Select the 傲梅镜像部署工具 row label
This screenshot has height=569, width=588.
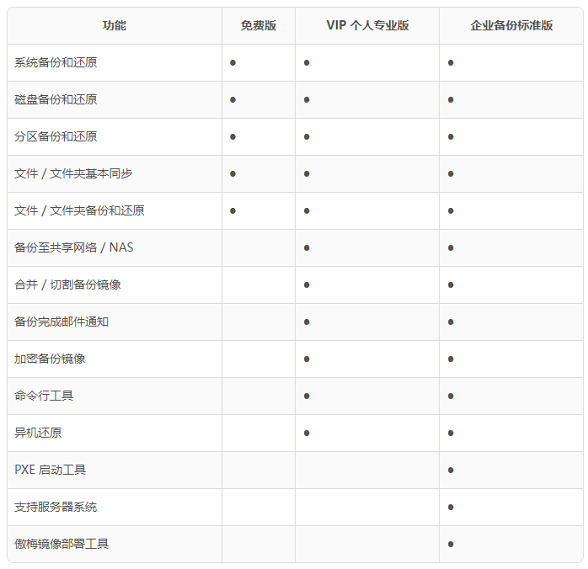click(62, 544)
